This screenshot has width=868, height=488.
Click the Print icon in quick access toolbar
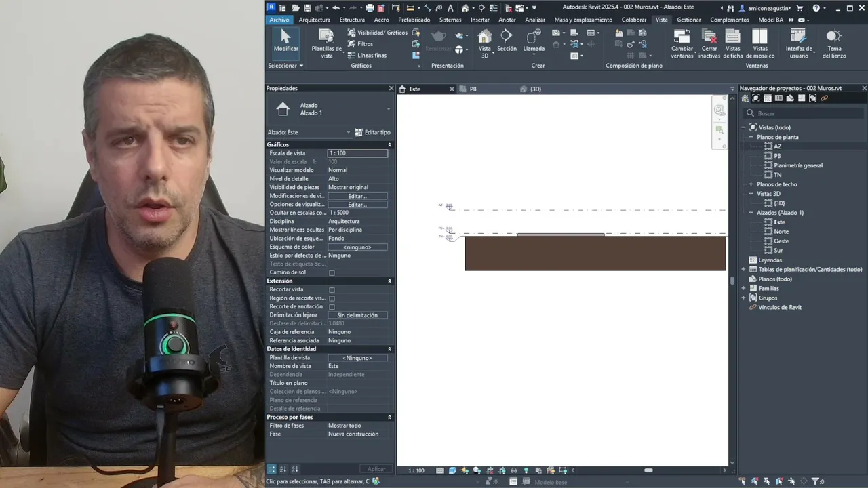[370, 8]
